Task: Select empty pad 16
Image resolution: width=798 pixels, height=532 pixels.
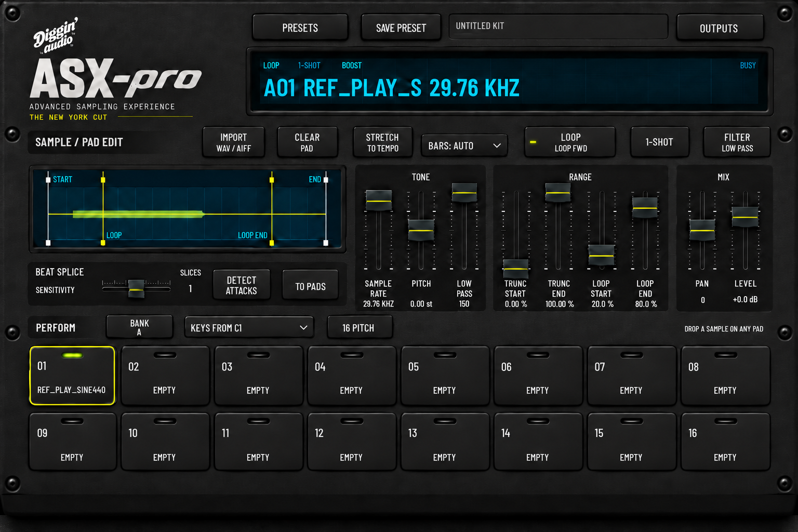Action: [725, 442]
